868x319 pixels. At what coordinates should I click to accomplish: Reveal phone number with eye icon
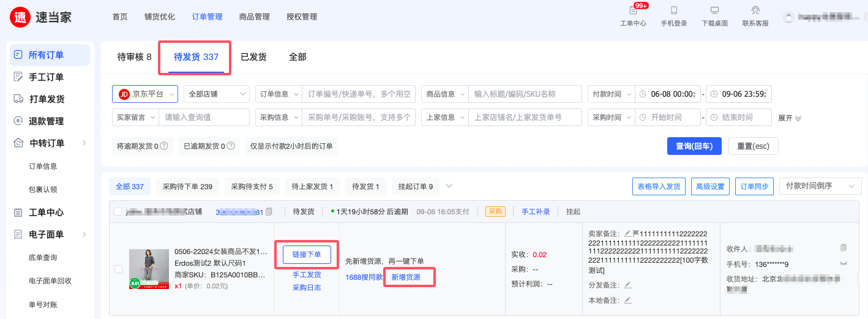tap(844, 263)
